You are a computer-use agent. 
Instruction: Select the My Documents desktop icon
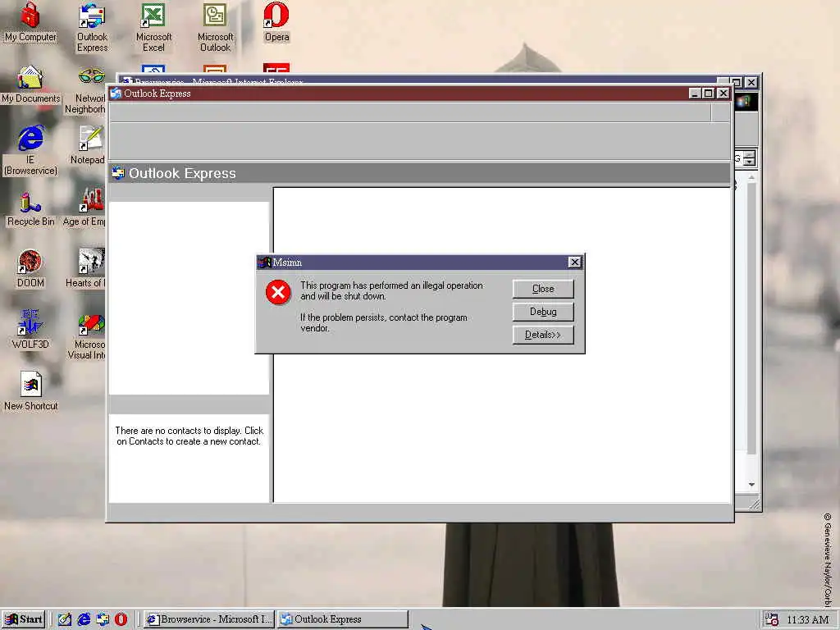(30, 84)
